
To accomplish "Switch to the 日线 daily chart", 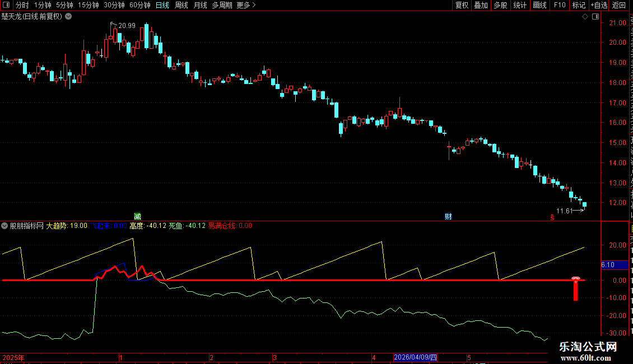I will click(x=162, y=5).
